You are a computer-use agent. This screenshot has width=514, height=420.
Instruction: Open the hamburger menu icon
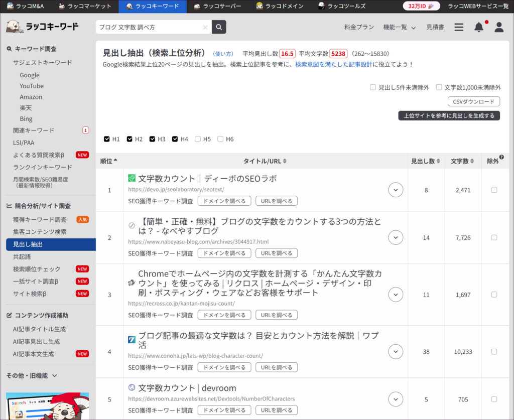(459, 27)
